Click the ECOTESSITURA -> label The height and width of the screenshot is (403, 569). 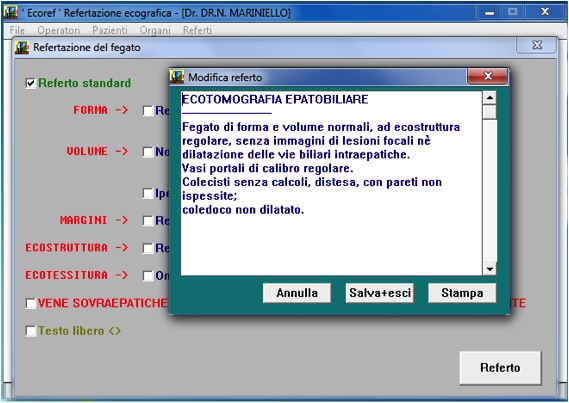click(77, 276)
